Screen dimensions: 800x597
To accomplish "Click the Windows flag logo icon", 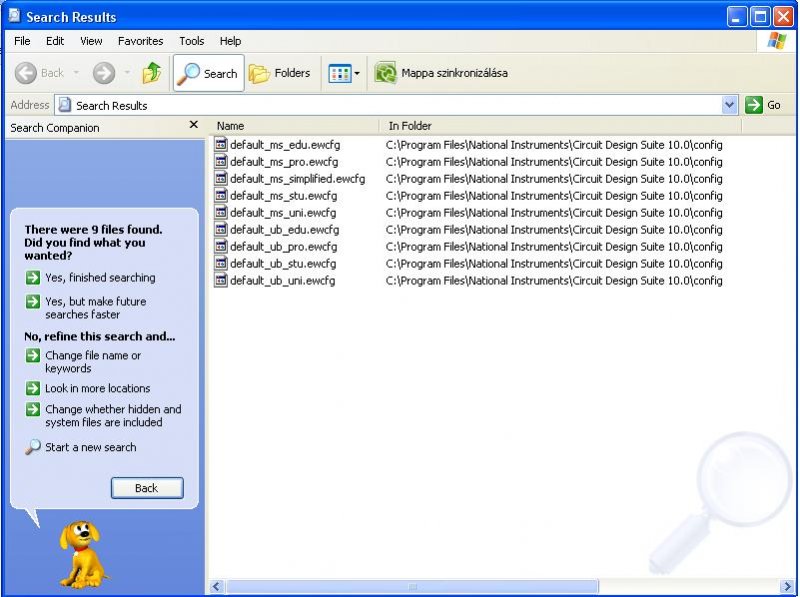I will point(777,41).
